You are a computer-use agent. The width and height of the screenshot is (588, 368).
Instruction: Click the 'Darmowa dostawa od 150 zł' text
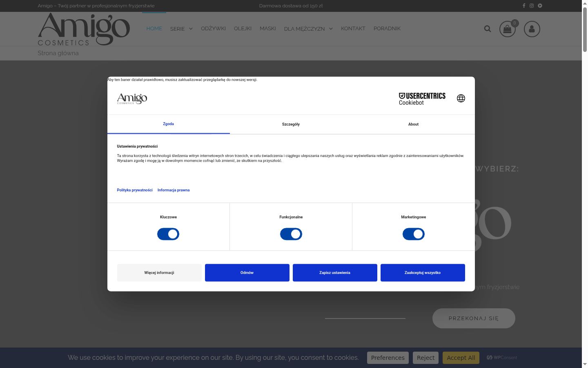(x=291, y=6)
